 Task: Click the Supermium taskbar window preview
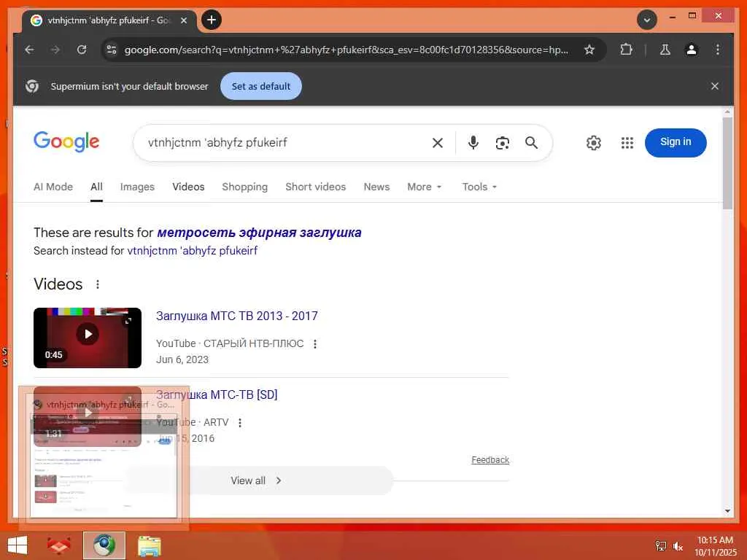tap(104, 459)
